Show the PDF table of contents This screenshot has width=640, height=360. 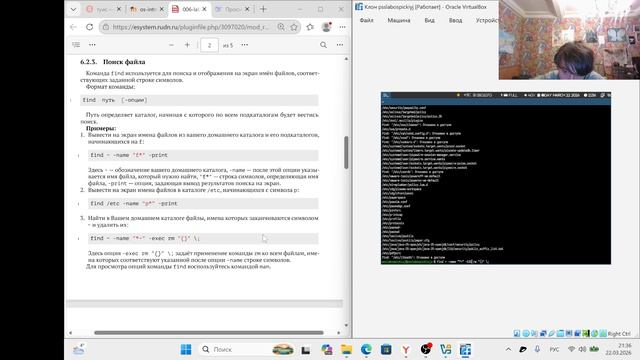pyautogui.click(x=76, y=45)
